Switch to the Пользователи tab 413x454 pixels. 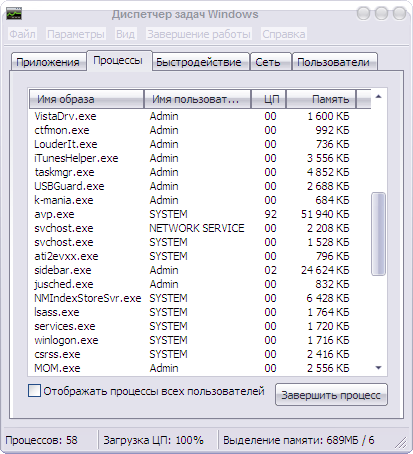pyautogui.click(x=334, y=62)
